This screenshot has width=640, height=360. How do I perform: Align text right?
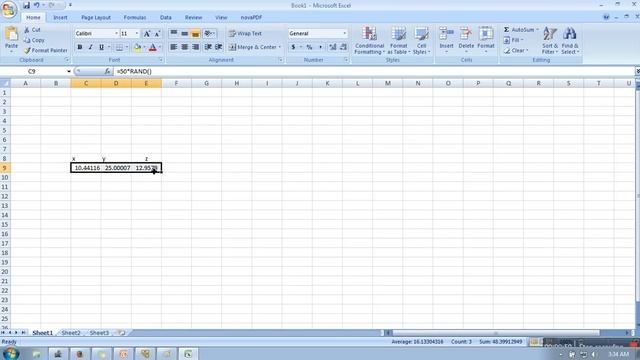click(x=196, y=47)
